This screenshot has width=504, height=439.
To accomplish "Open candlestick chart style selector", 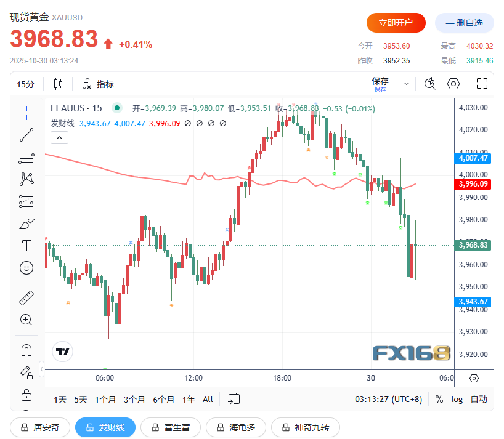I will (x=58, y=84).
